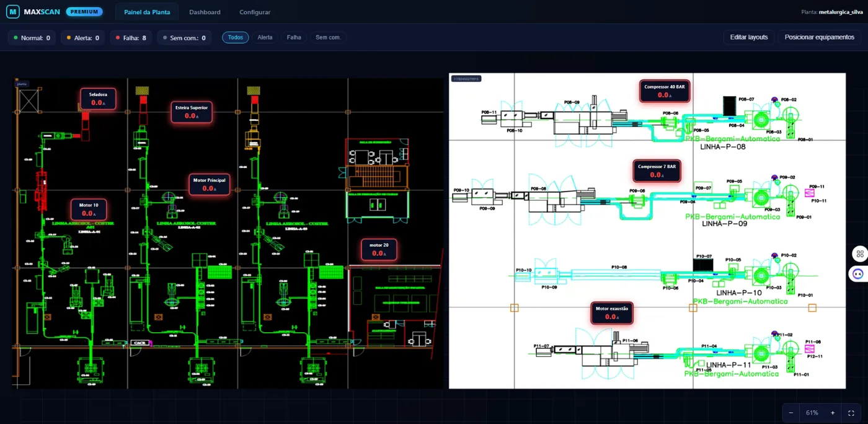
Task: Click the LINHA-P-11 label
Action: coord(729,365)
